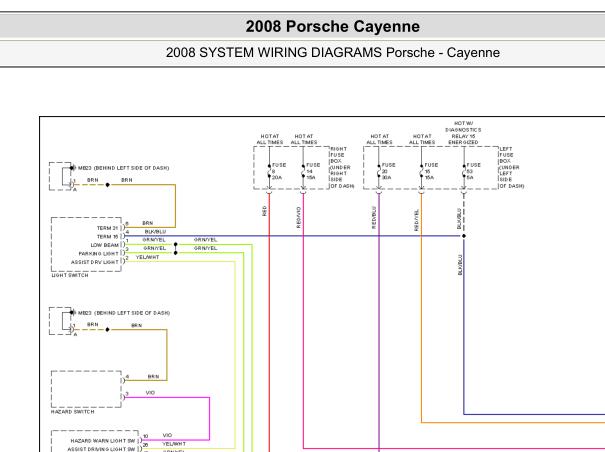Click the 'Fuse 8 20A' label
This screenshot has height=452, width=605.
coord(279,171)
